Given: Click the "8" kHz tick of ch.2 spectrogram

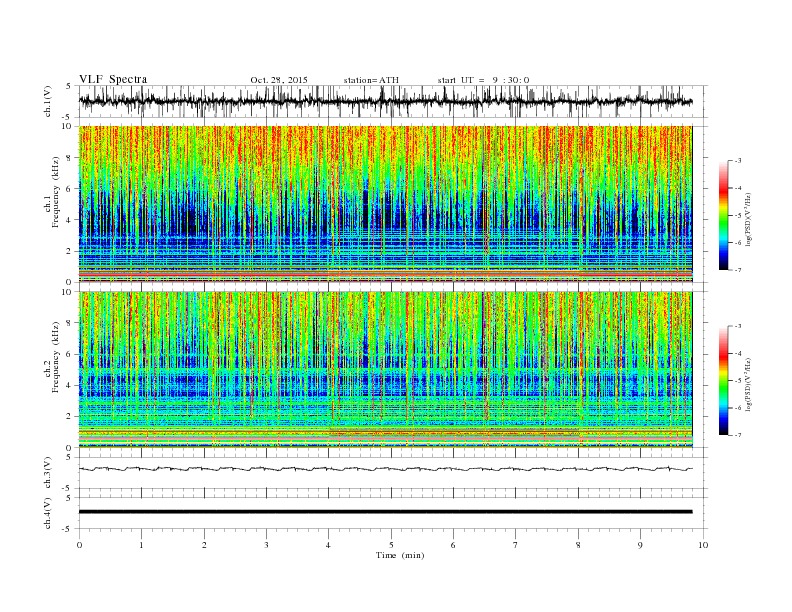Looking at the screenshot, I should pos(70,323).
